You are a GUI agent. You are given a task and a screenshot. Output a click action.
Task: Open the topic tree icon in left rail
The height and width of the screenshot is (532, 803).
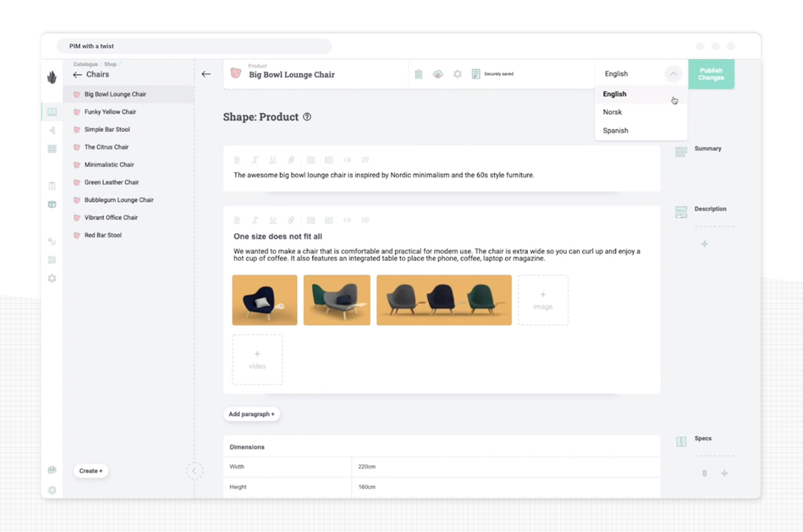(x=52, y=130)
